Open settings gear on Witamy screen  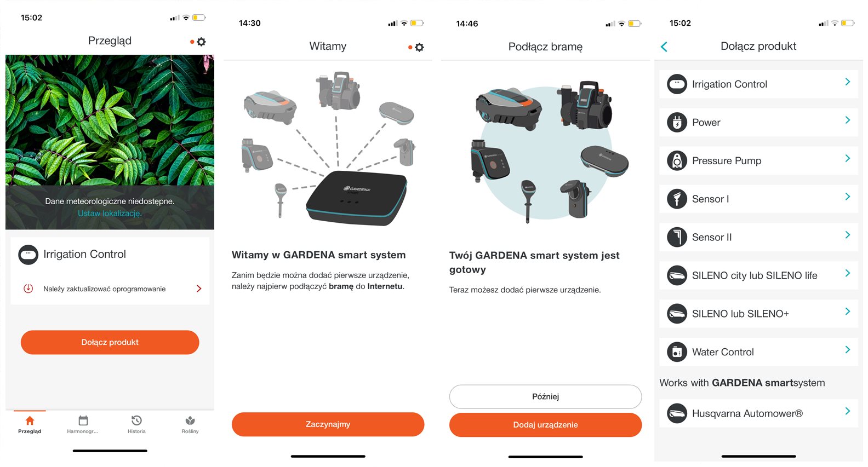pos(419,47)
